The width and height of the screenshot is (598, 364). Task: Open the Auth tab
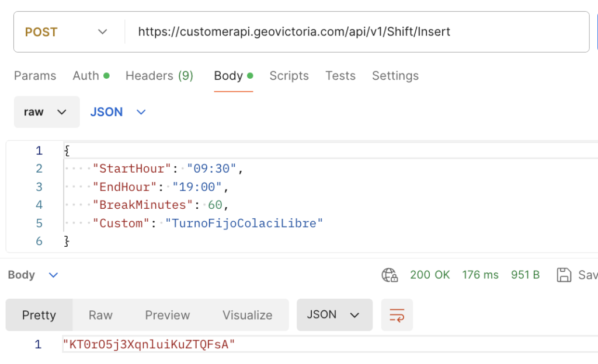pyautogui.click(x=91, y=76)
